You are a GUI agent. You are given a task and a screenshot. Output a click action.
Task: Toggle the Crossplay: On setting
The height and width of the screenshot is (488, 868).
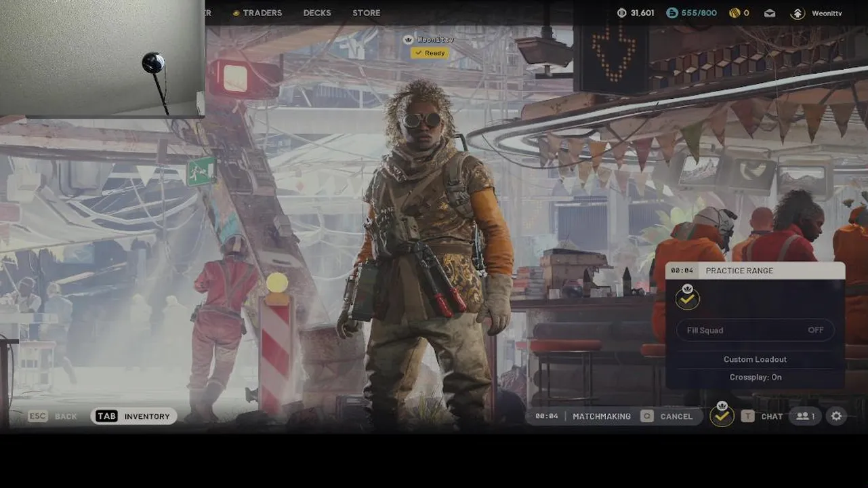pos(755,377)
